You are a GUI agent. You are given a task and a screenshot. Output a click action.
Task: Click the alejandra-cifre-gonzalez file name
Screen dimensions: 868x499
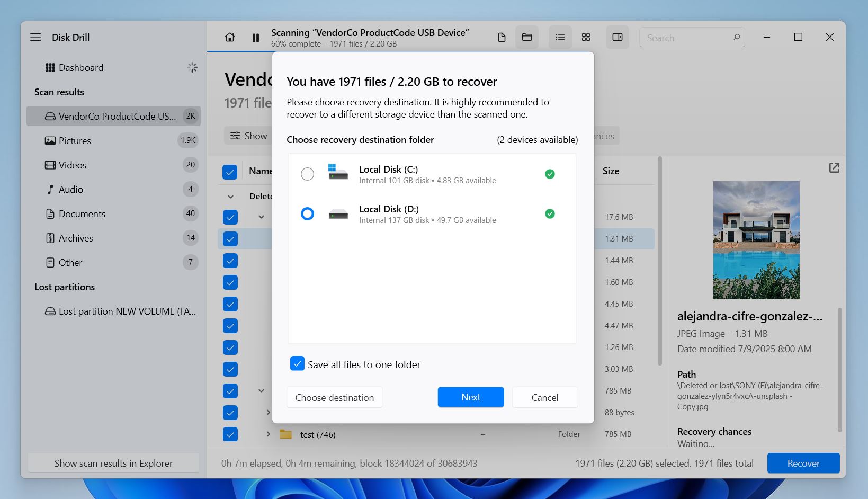point(750,317)
